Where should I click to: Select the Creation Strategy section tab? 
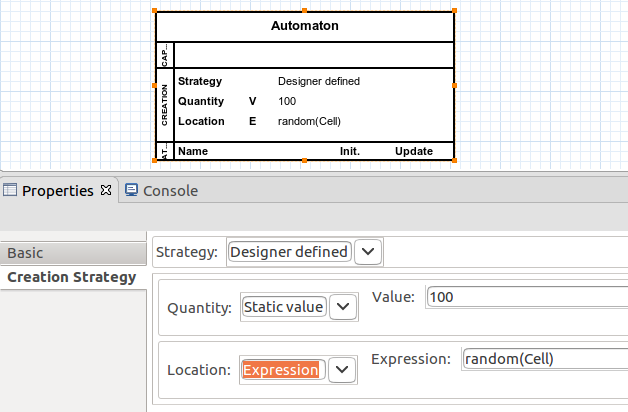tap(71, 277)
